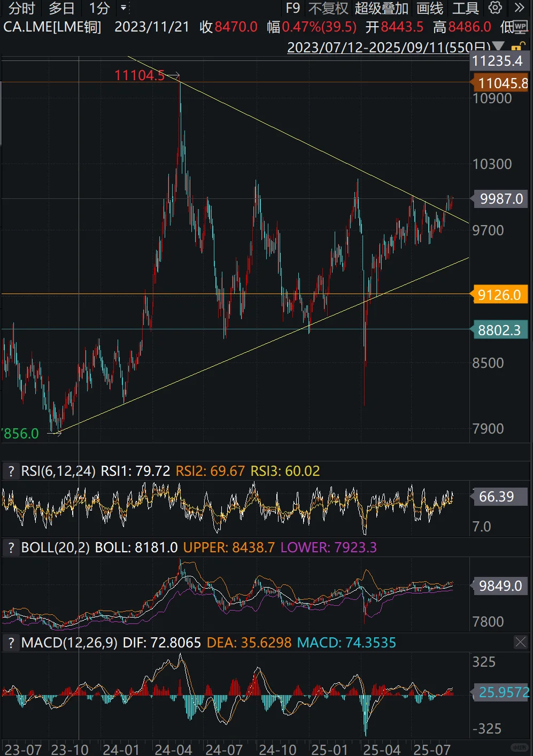Open chart settings gear icon
The image size is (533, 756).
click(496, 8)
